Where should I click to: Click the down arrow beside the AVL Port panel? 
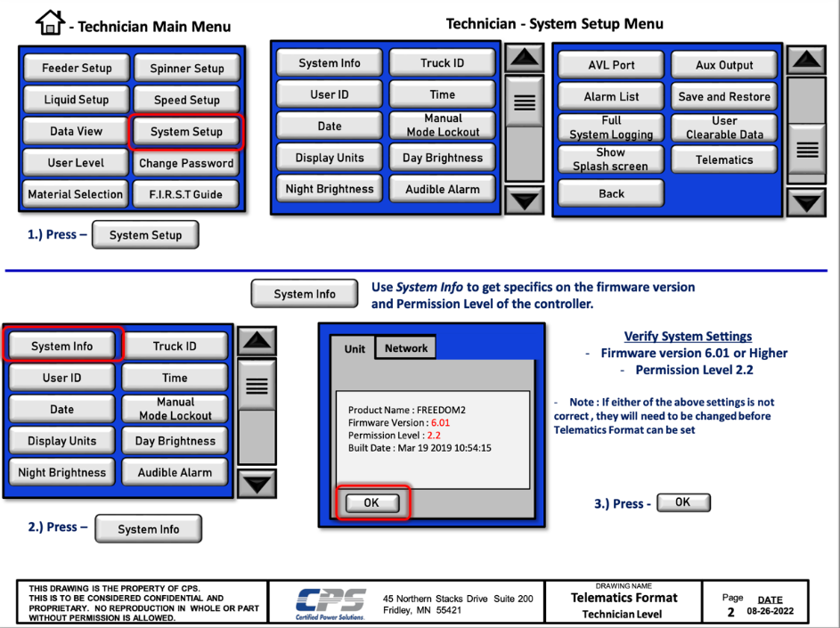(807, 202)
